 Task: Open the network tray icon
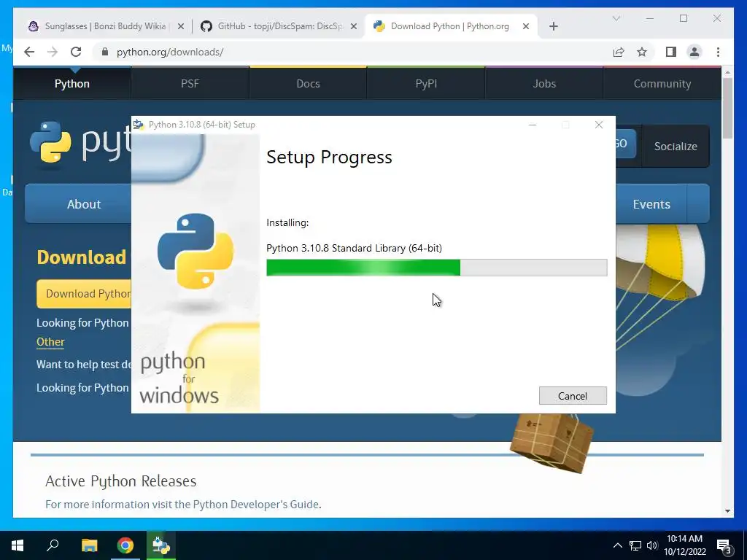(635, 545)
